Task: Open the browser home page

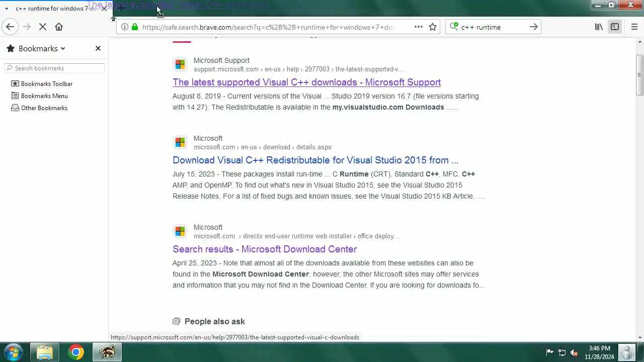Action: [59, 27]
